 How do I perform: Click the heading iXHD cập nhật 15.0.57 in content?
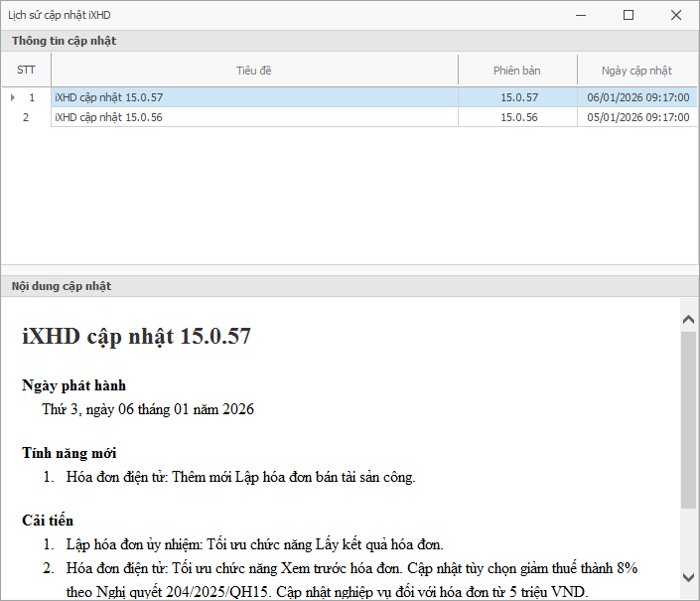tap(137, 337)
